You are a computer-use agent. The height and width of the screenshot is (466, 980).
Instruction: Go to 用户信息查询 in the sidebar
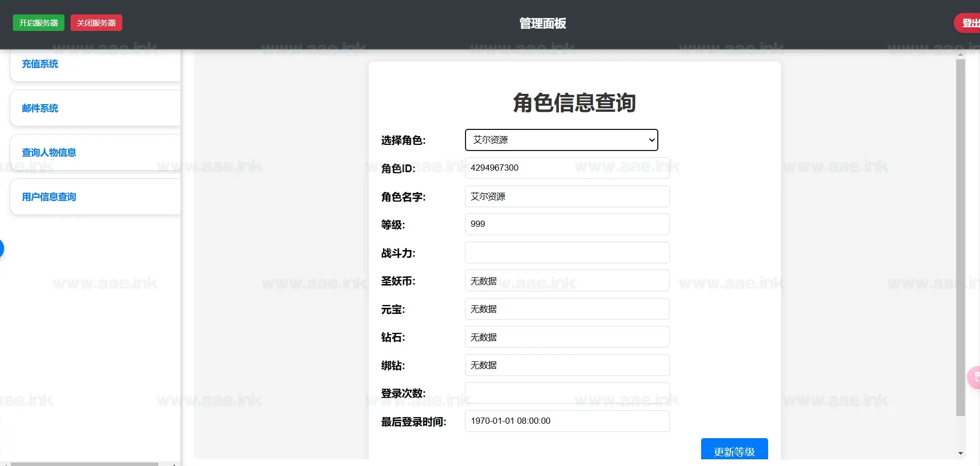pyautogui.click(x=49, y=197)
